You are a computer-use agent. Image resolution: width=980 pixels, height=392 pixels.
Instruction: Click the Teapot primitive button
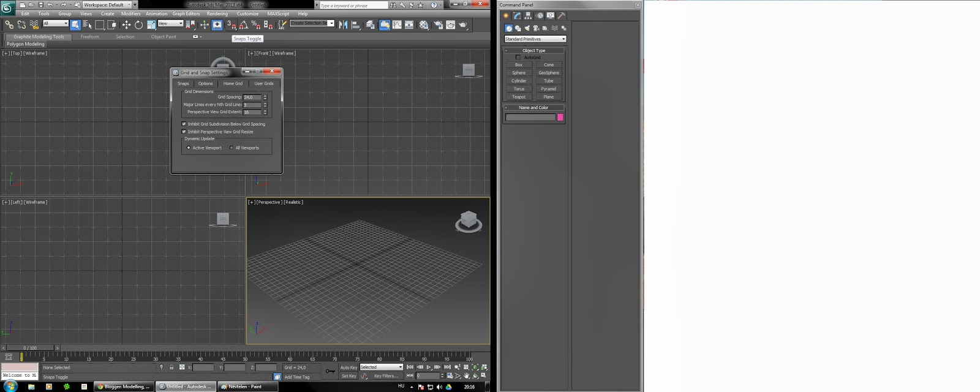519,97
